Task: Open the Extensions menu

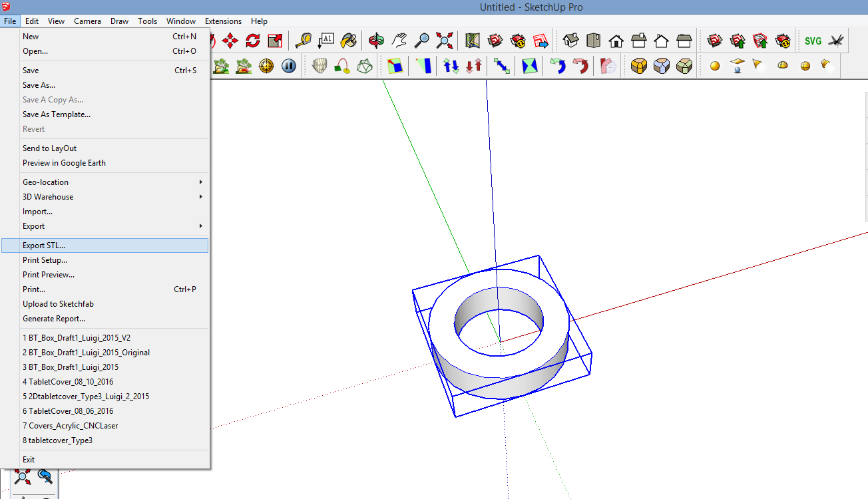Action: 223,21
